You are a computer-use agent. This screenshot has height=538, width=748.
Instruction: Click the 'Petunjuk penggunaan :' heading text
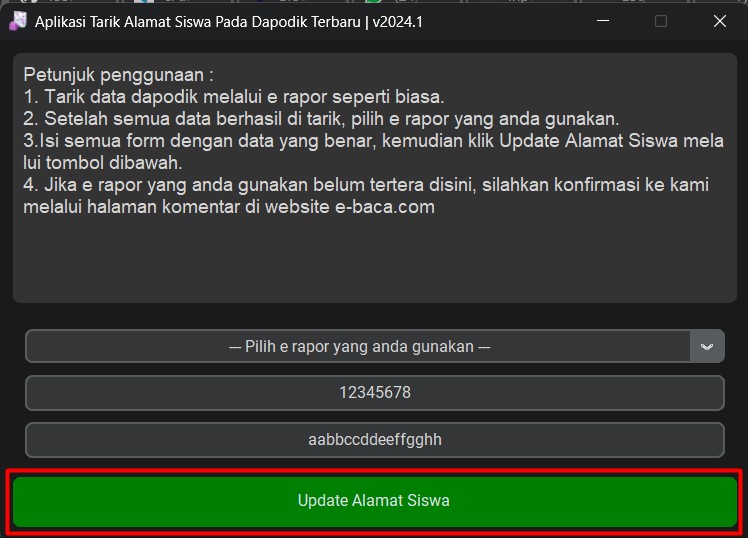(118, 75)
